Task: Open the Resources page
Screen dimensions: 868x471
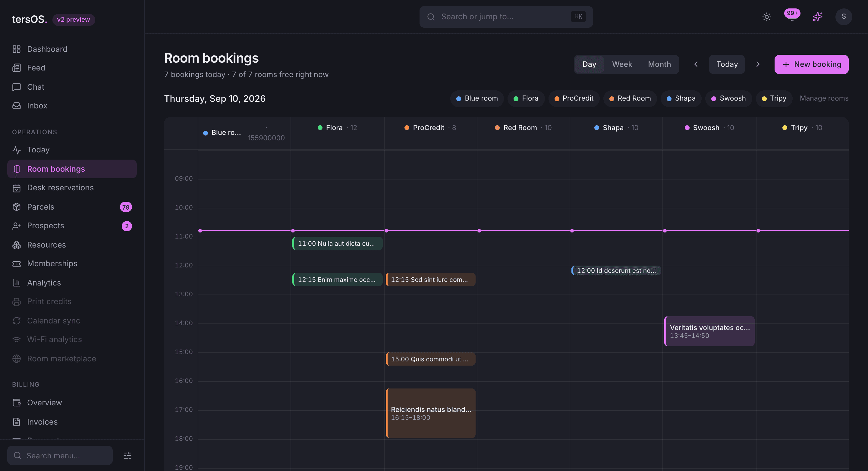Action: click(x=72, y=245)
